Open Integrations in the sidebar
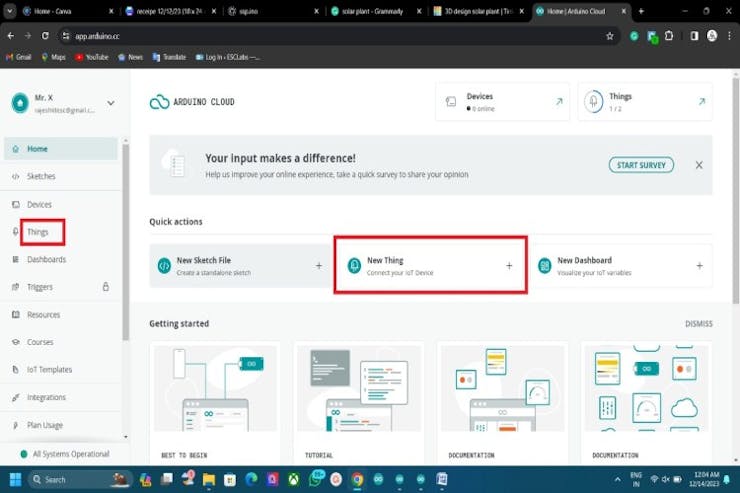The image size is (740, 493). pyautogui.click(x=46, y=397)
